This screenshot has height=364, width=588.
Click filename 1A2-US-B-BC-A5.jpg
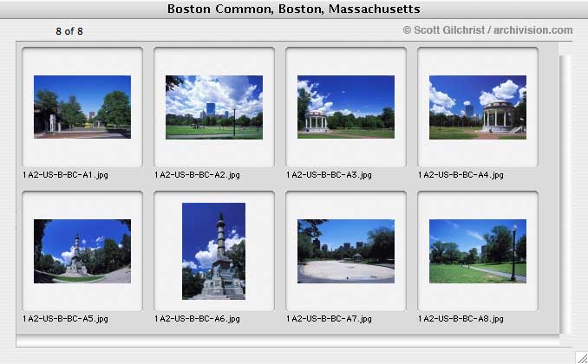point(65,319)
